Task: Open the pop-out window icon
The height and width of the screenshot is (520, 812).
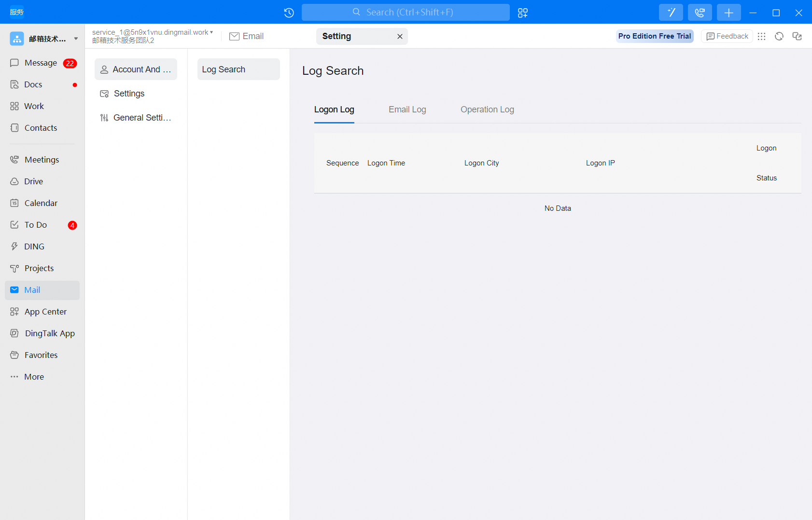Action: [797, 36]
